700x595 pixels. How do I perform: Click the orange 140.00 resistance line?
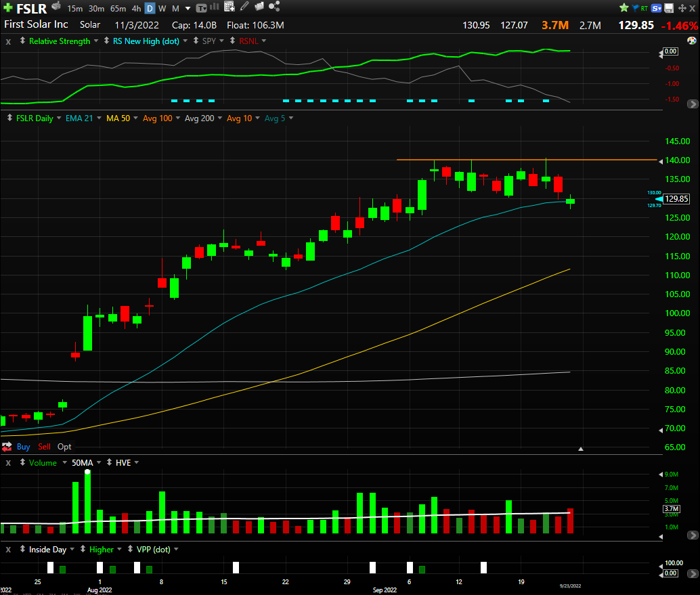tap(527, 159)
